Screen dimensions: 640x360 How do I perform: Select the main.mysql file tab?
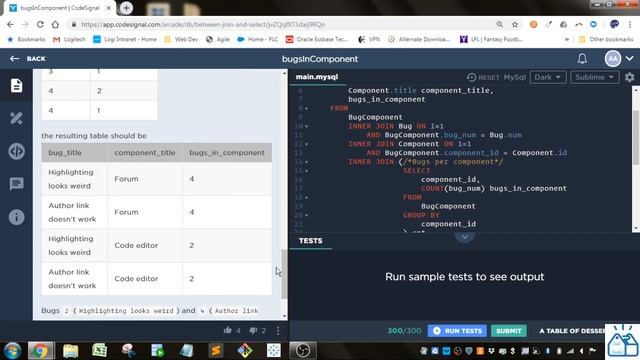317,77
